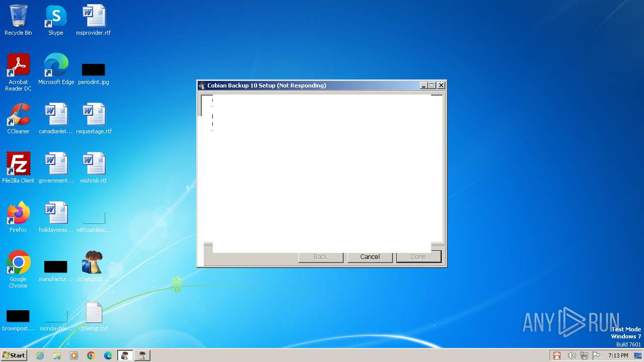Select the msprovider.rtf document icon
Viewport: 644px width, 362px height.
point(94,20)
